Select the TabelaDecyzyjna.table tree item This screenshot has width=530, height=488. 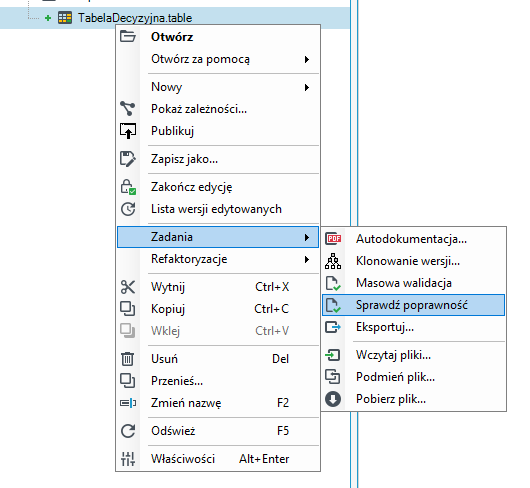click(x=135, y=18)
